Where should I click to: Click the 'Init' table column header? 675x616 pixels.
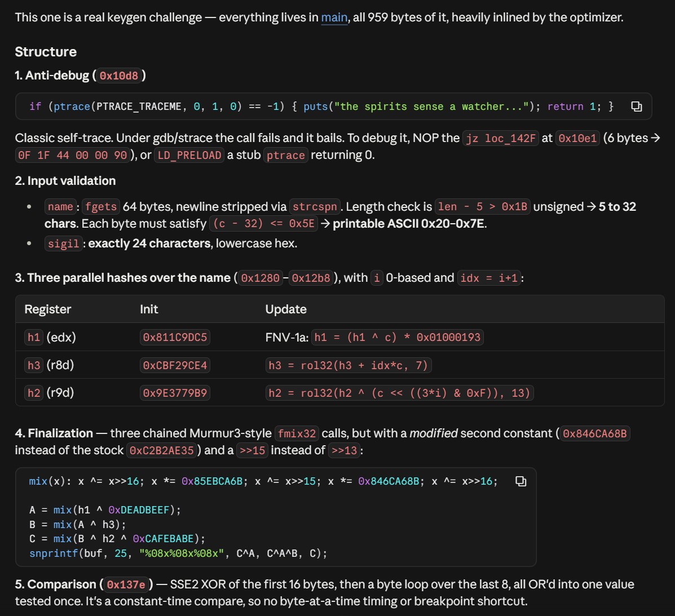coord(149,309)
